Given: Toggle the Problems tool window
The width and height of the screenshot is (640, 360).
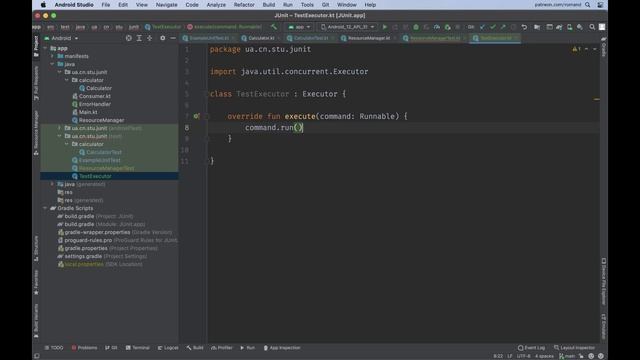Looking at the screenshot, I should [x=84, y=348].
